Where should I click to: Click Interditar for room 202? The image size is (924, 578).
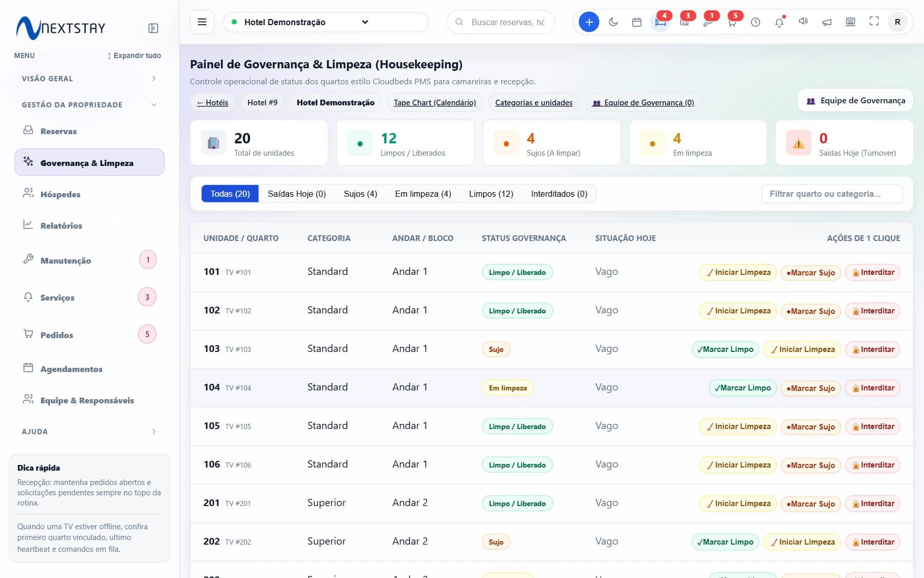pyautogui.click(x=873, y=542)
